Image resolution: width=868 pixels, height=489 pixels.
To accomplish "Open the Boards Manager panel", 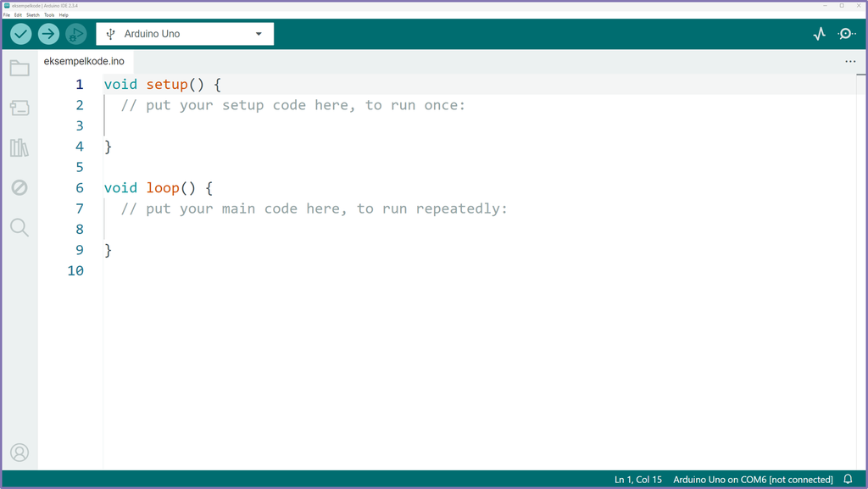I will [19, 108].
